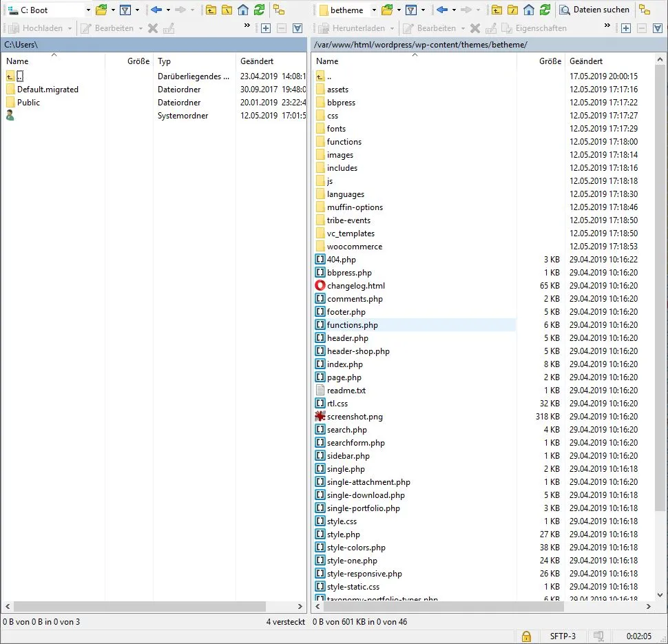Click the Hochladen button
Screen dimensions: 668x644
click(x=36, y=28)
